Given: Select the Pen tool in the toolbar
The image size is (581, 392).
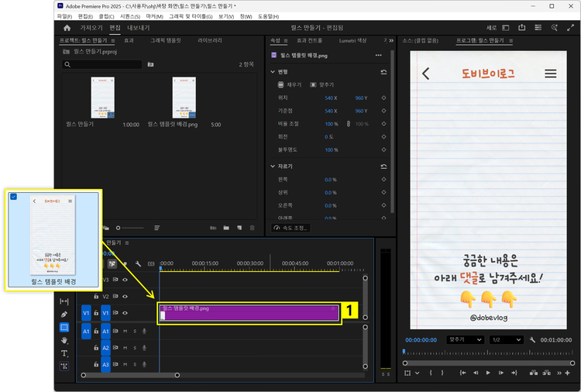Looking at the screenshot, I should point(64,314).
